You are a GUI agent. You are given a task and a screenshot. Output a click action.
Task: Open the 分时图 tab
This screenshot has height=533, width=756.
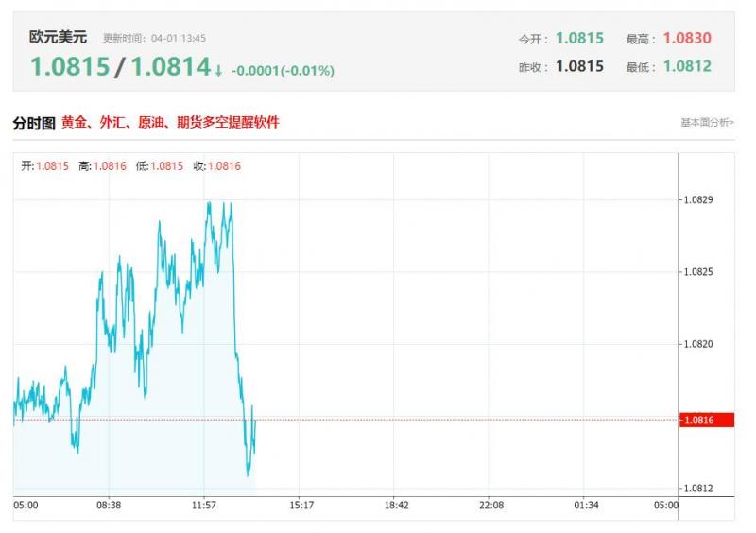click(x=34, y=123)
